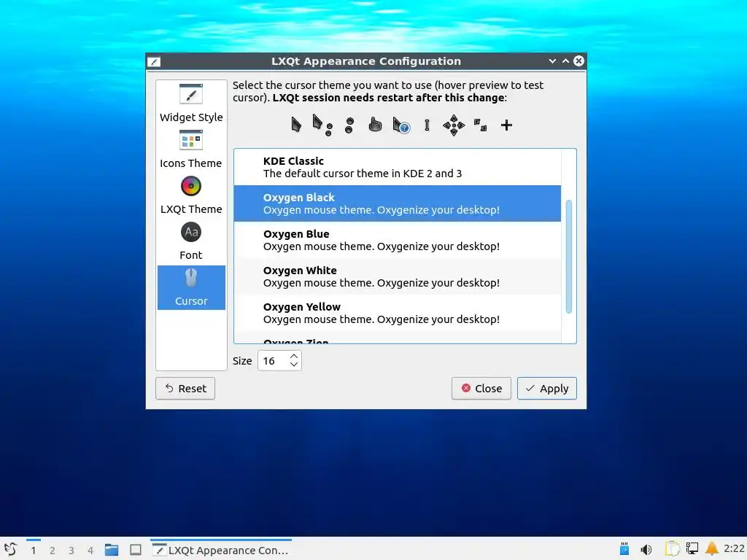Open the network status tray icon
The height and width of the screenshot is (560, 747).
692,549
